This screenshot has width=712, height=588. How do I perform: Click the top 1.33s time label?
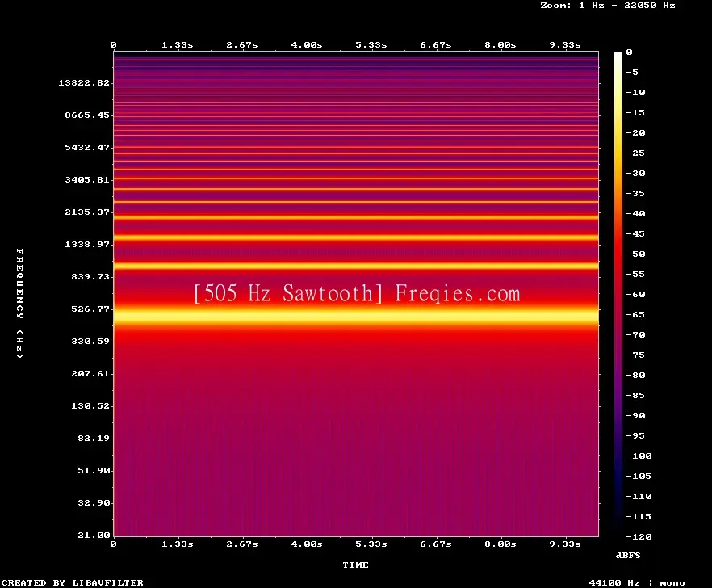178,44
